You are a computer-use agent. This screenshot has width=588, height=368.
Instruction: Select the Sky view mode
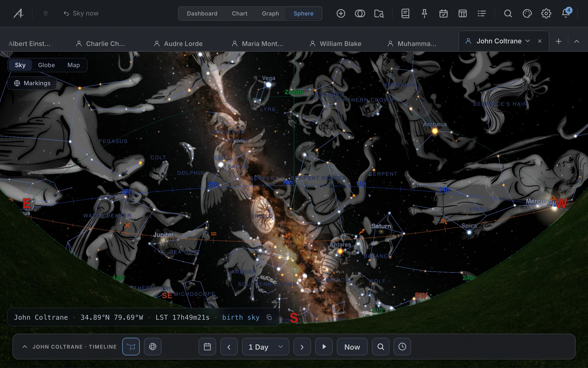[20, 65]
